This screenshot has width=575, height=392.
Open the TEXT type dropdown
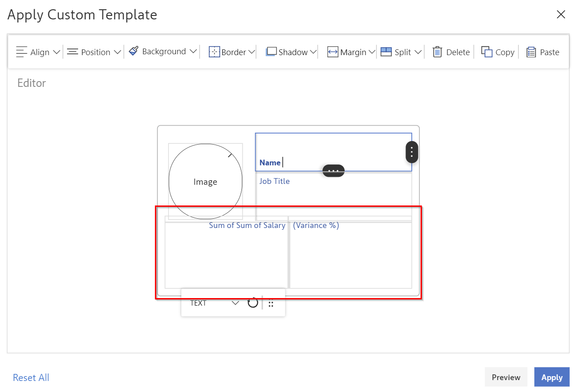[x=235, y=303]
